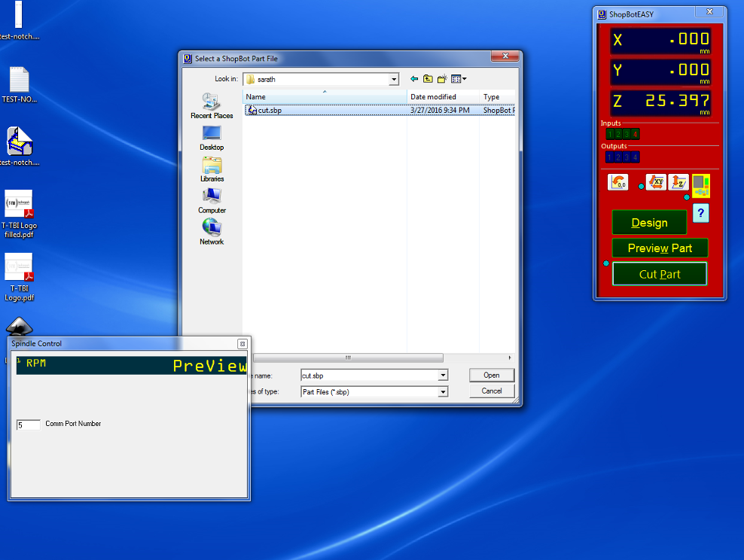Expand the Files of type dropdown

click(443, 391)
